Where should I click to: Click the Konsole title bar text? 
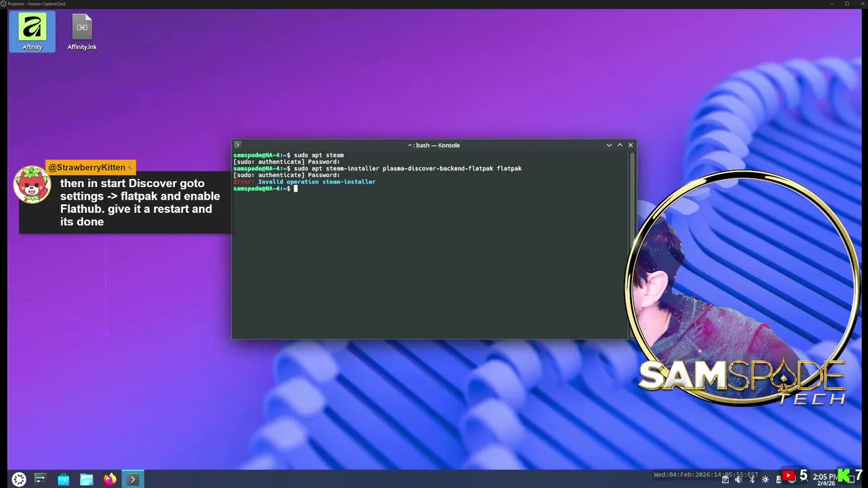[x=434, y=145]
